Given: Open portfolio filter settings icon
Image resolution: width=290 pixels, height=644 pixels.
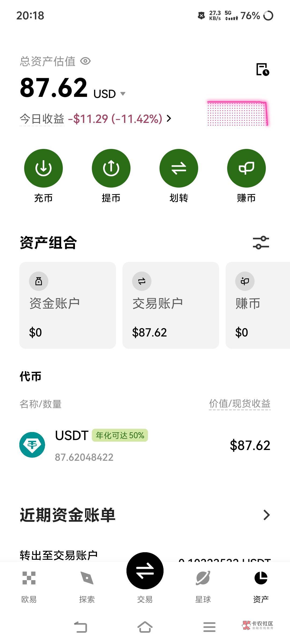Looking at the screenshot, I should [261, 243].
